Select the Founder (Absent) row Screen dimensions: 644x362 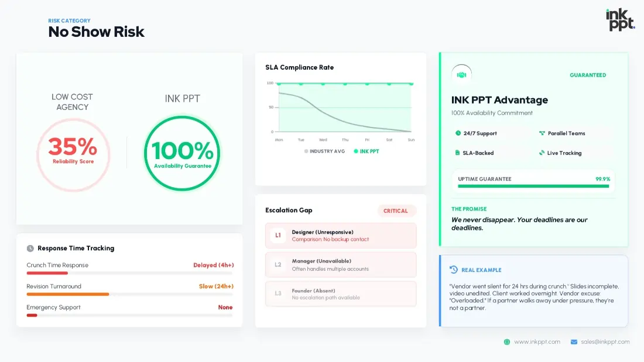coord(341,294)
